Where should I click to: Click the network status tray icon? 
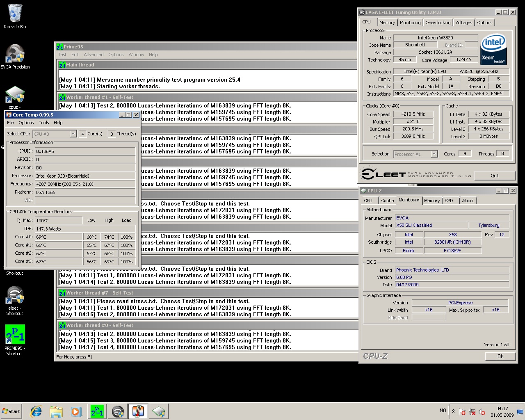coord(472,412)
